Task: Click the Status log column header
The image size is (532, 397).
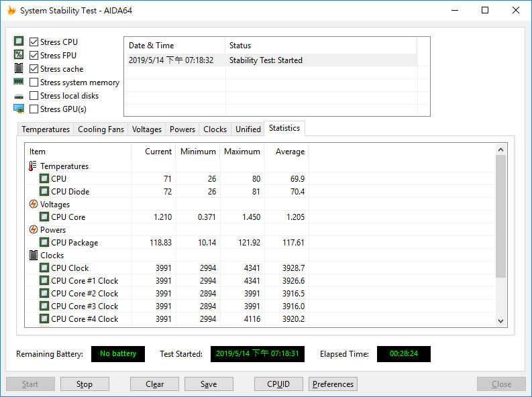Action: pyautogui.click(x=321, y=46)
